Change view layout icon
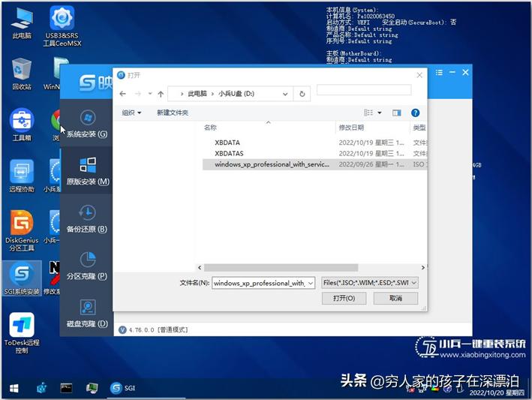 click(x=368, y=113)
